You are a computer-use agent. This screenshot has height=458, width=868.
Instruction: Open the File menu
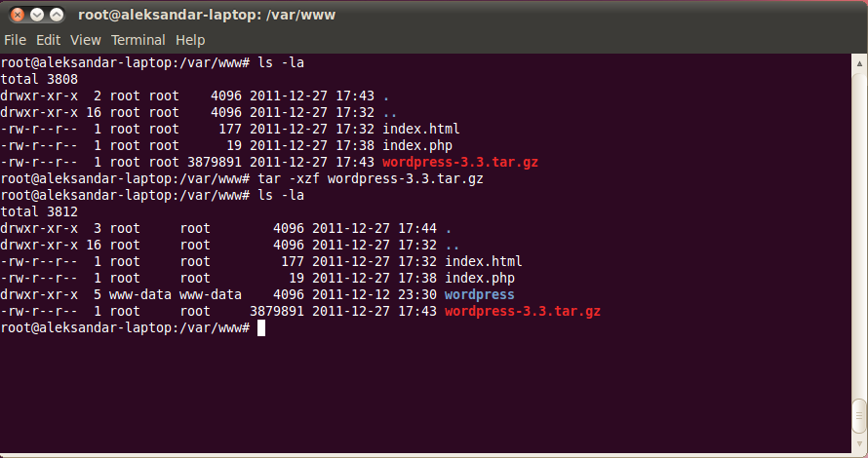[x=15, y=40]
